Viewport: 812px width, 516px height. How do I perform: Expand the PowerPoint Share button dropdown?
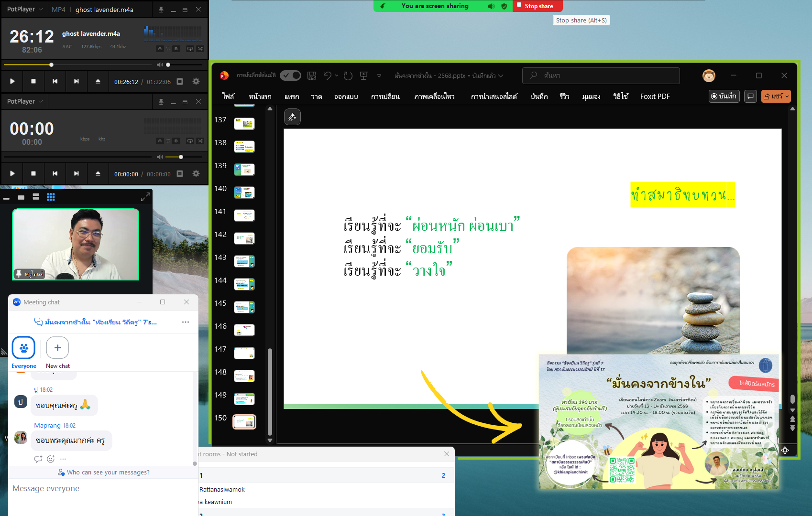pos(787,96)
